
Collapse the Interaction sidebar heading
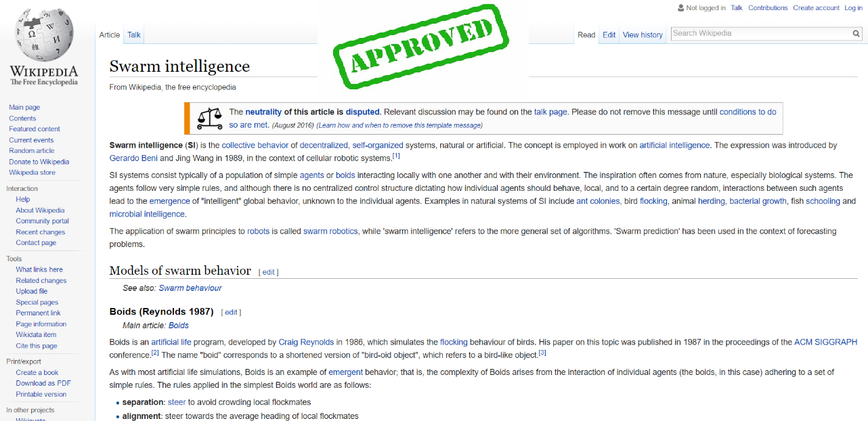(22, 188)
